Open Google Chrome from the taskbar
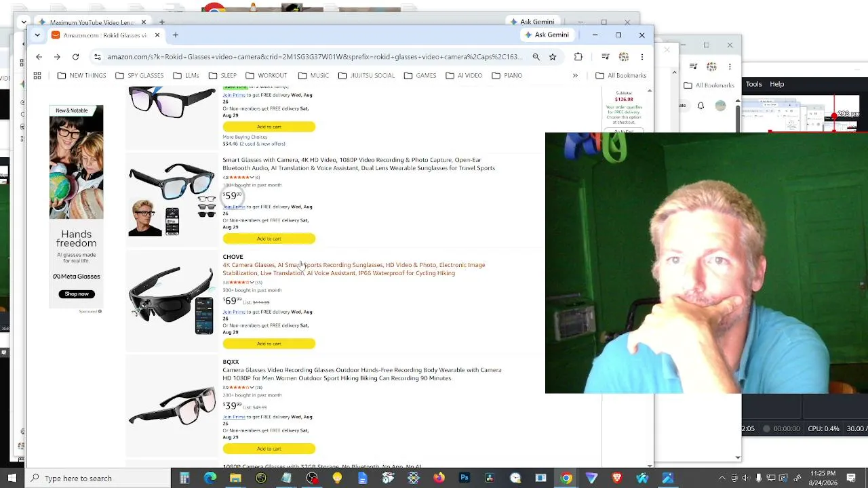 (x=566, y=479)
